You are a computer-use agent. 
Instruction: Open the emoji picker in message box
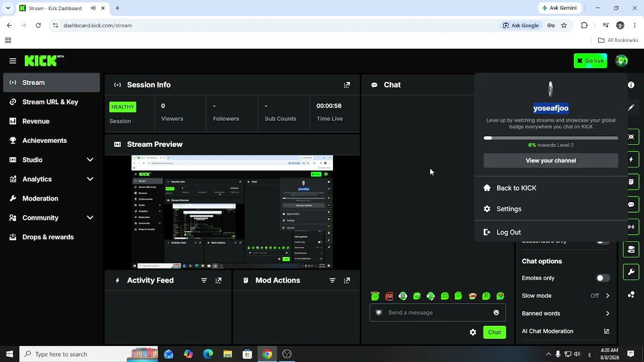(x=496, y=313)
